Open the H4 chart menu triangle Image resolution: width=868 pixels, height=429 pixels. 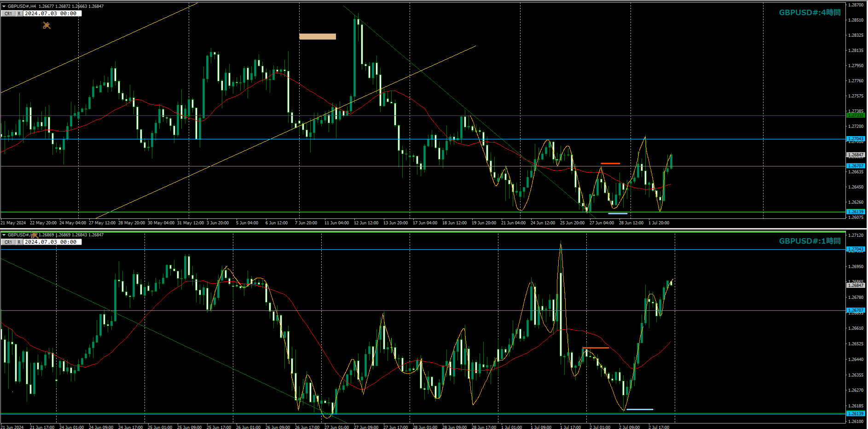[x=4, y=6]
